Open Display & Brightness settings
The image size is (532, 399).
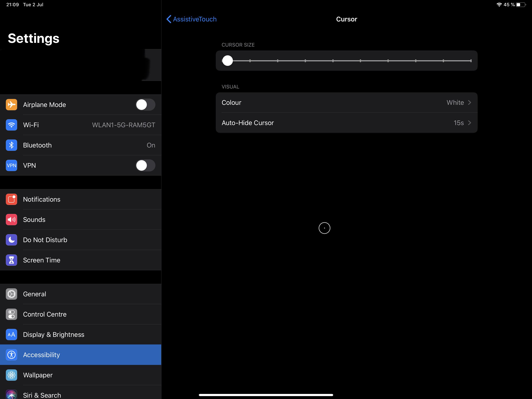(81, 335)
